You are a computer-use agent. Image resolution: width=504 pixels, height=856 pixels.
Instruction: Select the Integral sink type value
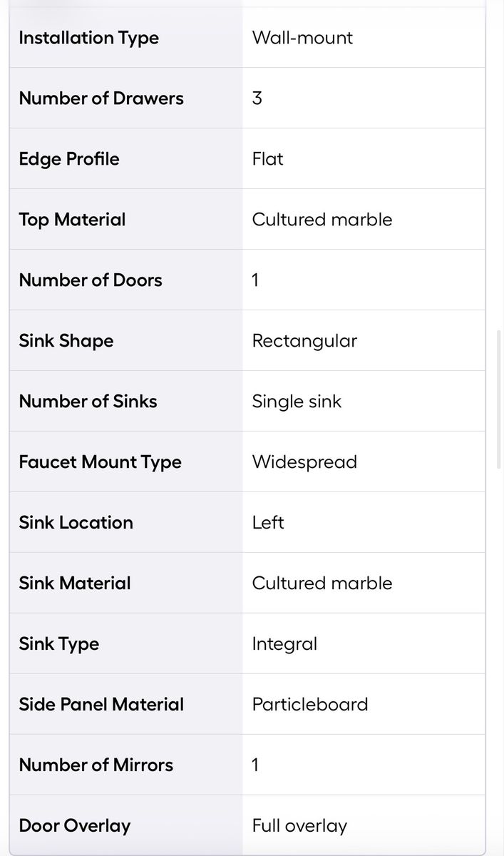coord(284,644)
